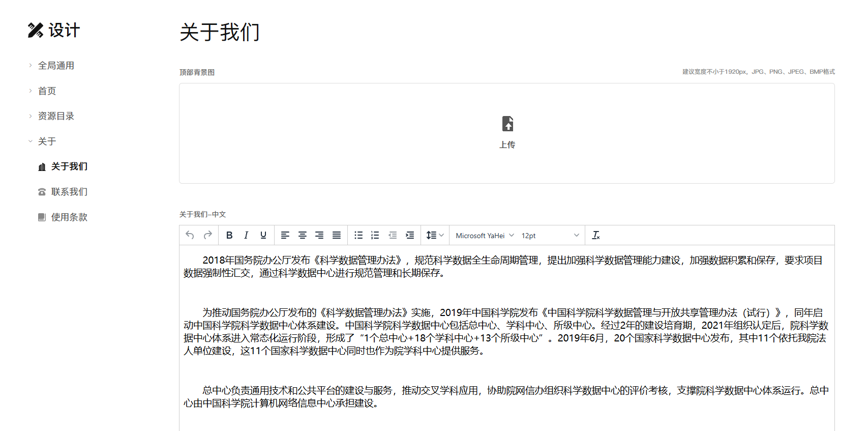Screen dimensions: 868x431
Task: Click inside the paragraph starting with 2018年
Action: click(x=503, y=267)
